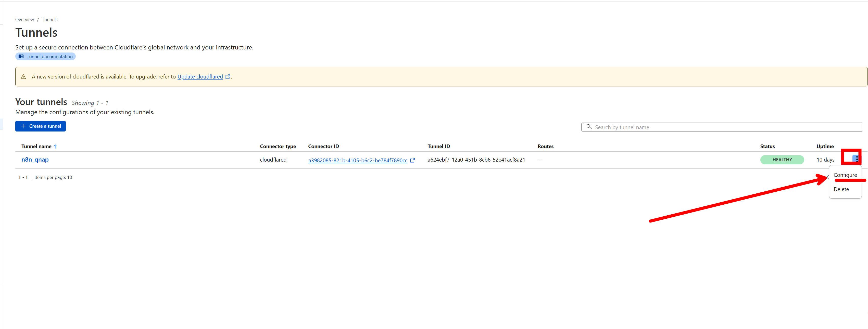The image size is (868, 329).
Task: Open the n8n_qnap tunnel details
Action: click(x=35, y=159)
